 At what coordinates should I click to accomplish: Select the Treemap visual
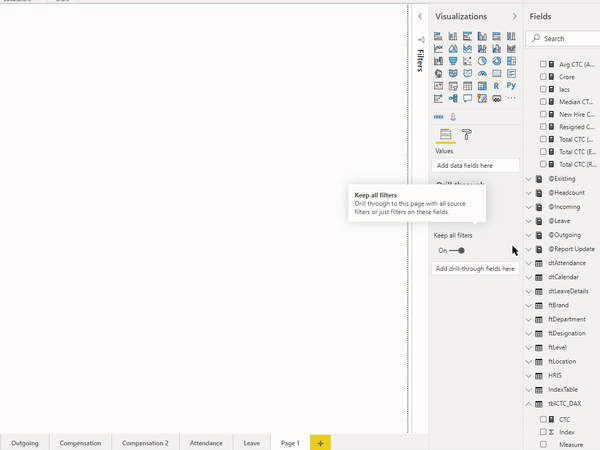coord(511,61)
